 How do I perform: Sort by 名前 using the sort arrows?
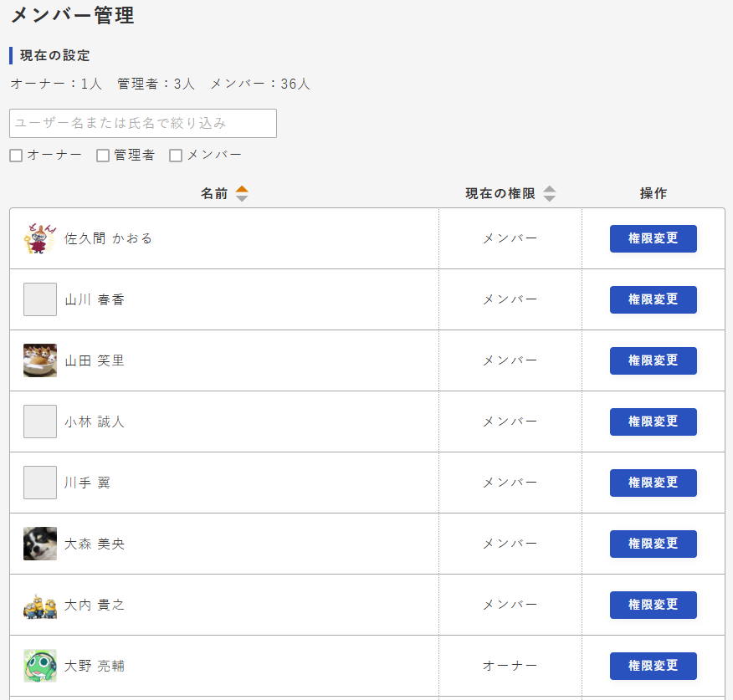point(242,193)
